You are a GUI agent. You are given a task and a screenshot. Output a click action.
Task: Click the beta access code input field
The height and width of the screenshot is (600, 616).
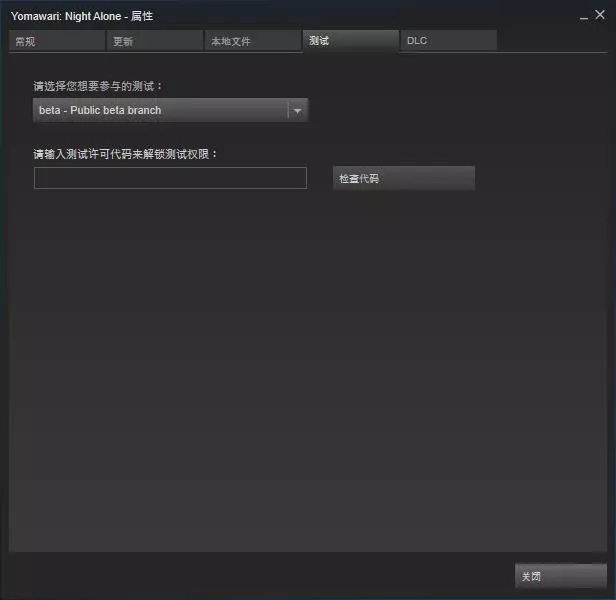point(170,178)
